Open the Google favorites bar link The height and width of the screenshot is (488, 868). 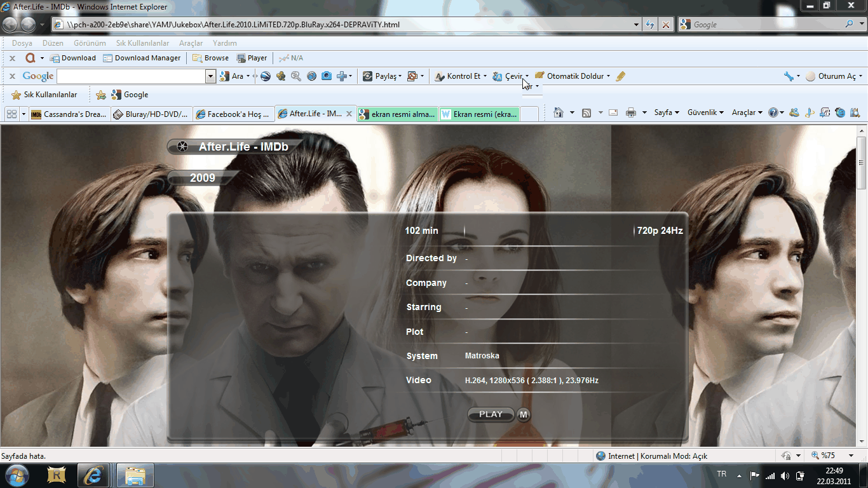[x=130, y=95]
